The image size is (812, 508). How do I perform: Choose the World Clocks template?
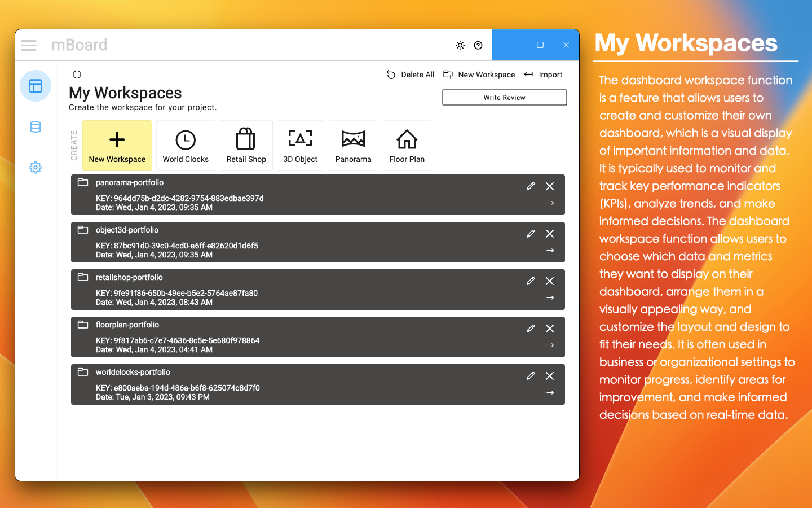[x=186, y=146]
